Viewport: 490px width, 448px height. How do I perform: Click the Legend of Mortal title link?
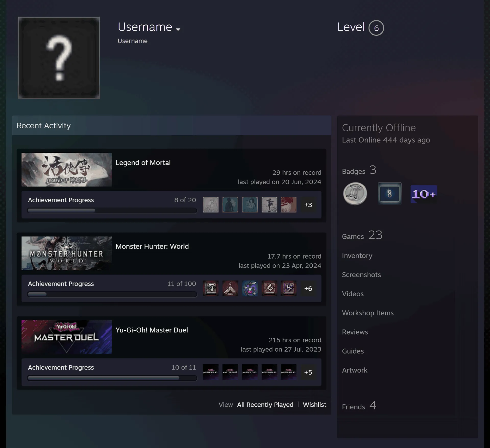[x=143, y=163]
